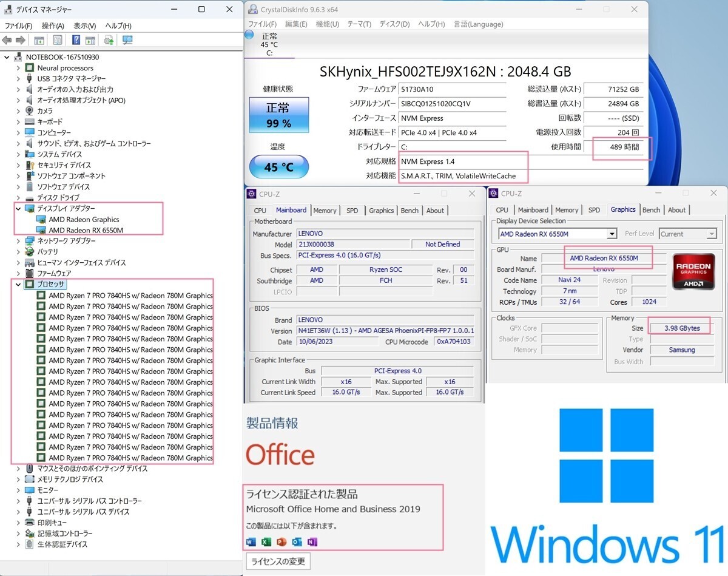Click the blue question mark Help toolbar icon

[76, 40]
